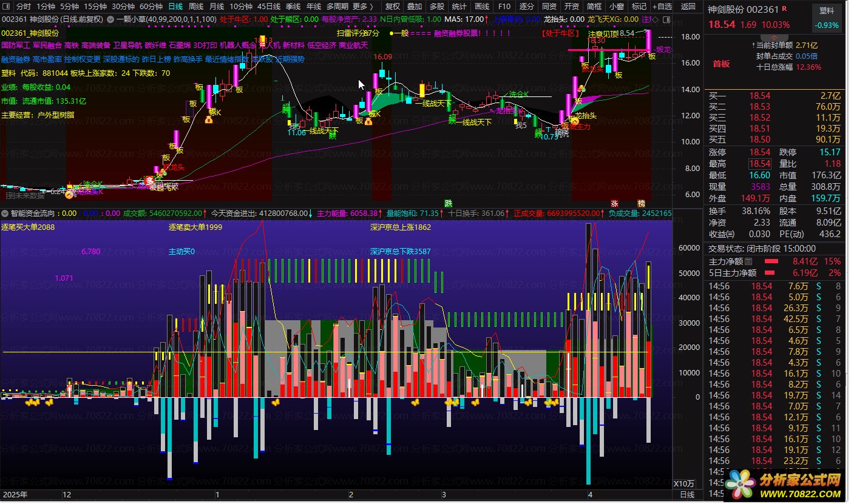Click the 跌 marker below price chart
Viewport: 851px width, 504px height.
click(449, 203)
